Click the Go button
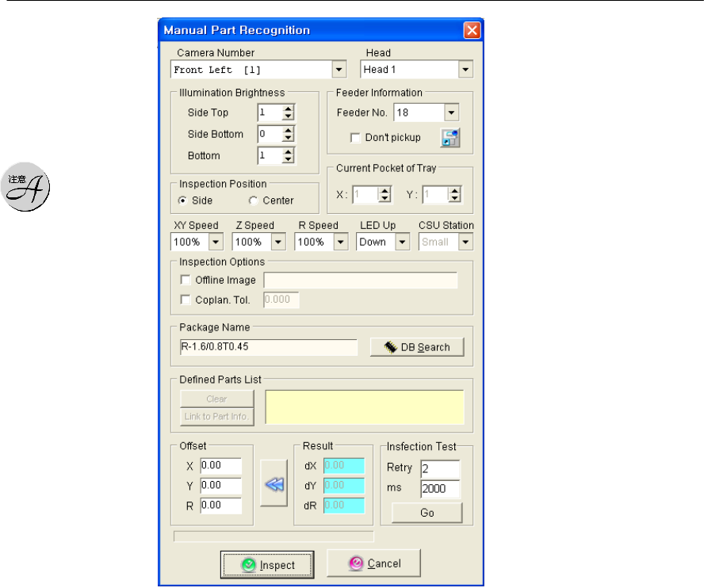Viewport: 704px width, 588px height. (427, 513)
